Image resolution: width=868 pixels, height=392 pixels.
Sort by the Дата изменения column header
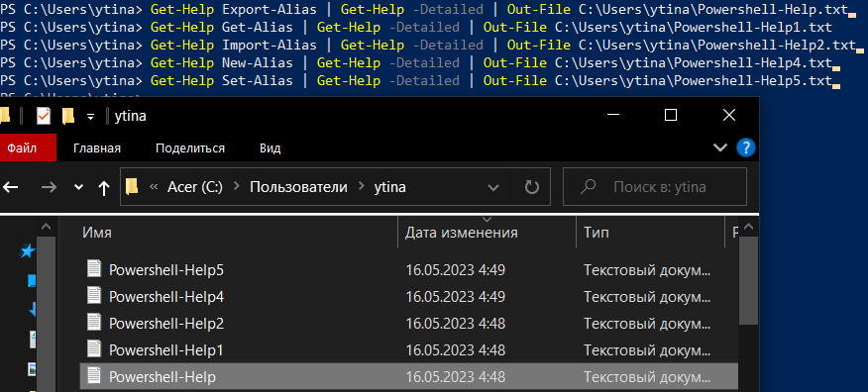click(461, 233)
